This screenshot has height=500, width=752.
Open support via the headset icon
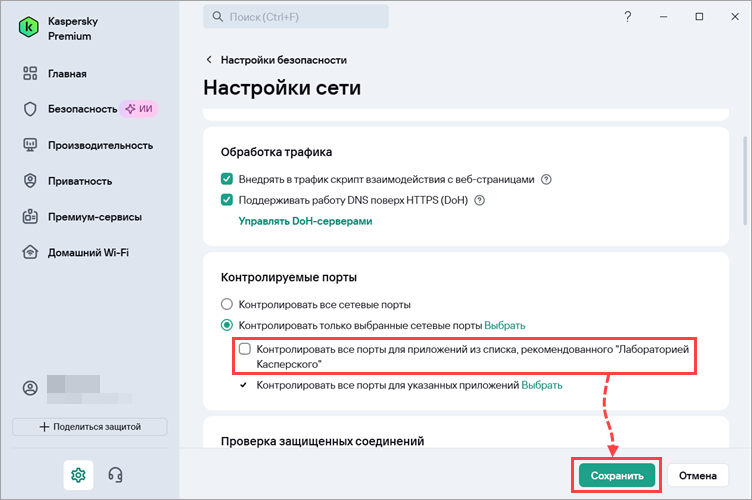(115, 475)
